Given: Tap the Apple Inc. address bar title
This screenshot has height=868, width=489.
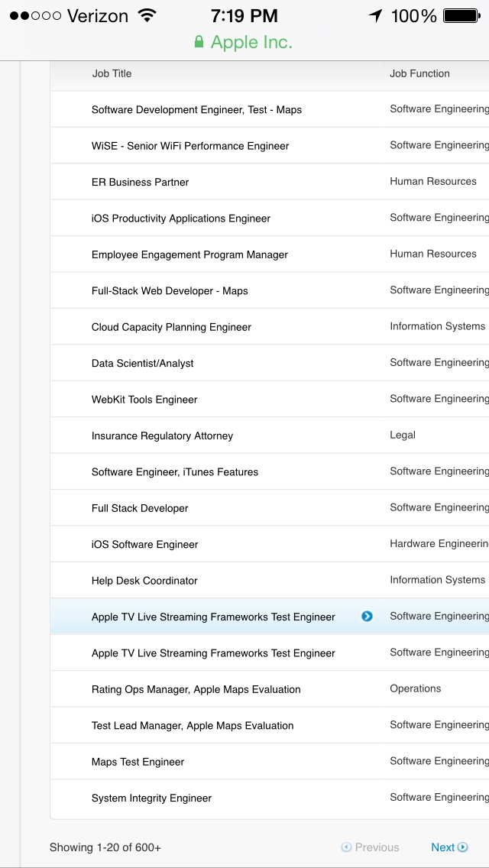Looking at the screenshot, I should click(251, 43).
